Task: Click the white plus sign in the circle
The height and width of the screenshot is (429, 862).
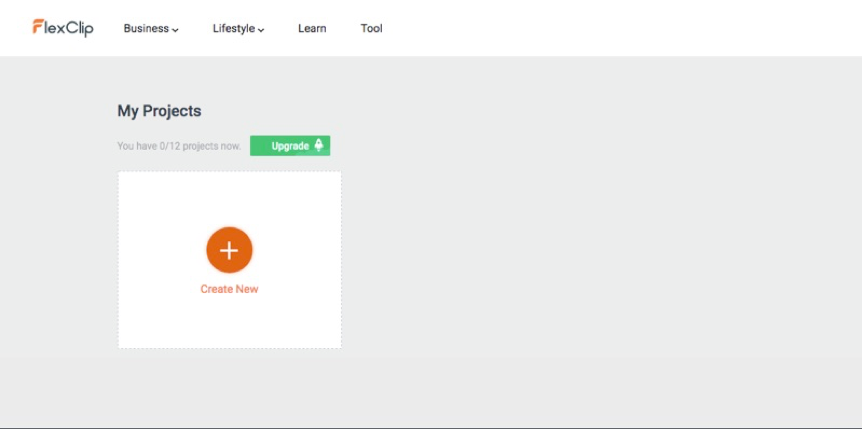Action: click(229, 250)
